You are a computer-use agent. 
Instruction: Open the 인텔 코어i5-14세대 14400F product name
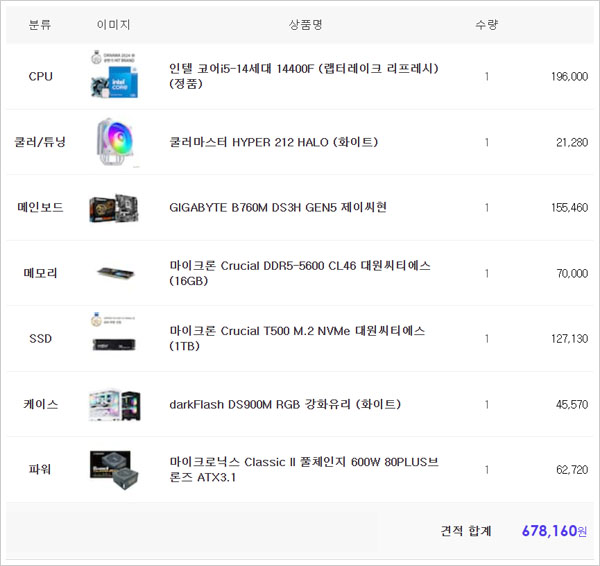tap(304, 76)
